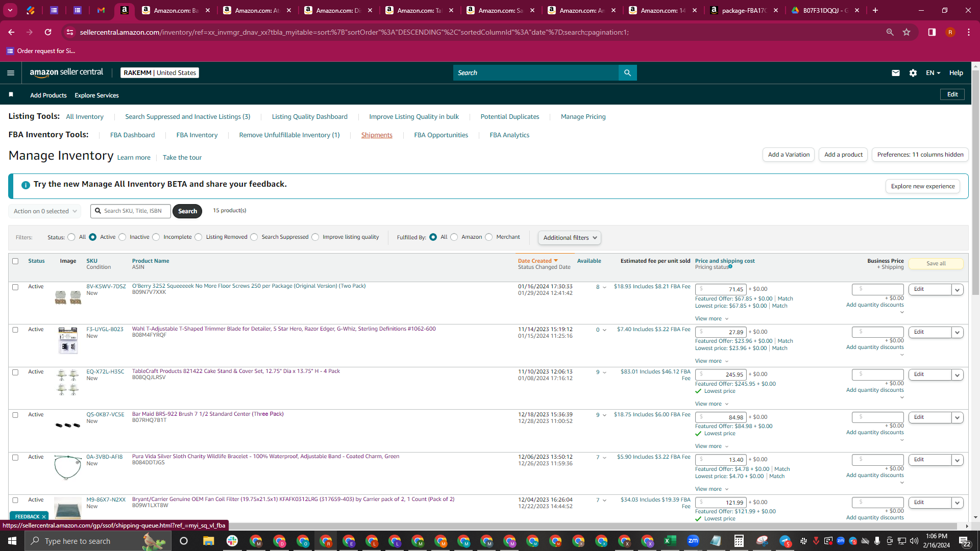Open the Windows notification center
The width and height of the screenshot is (980, 551).
tap(964, 541)
